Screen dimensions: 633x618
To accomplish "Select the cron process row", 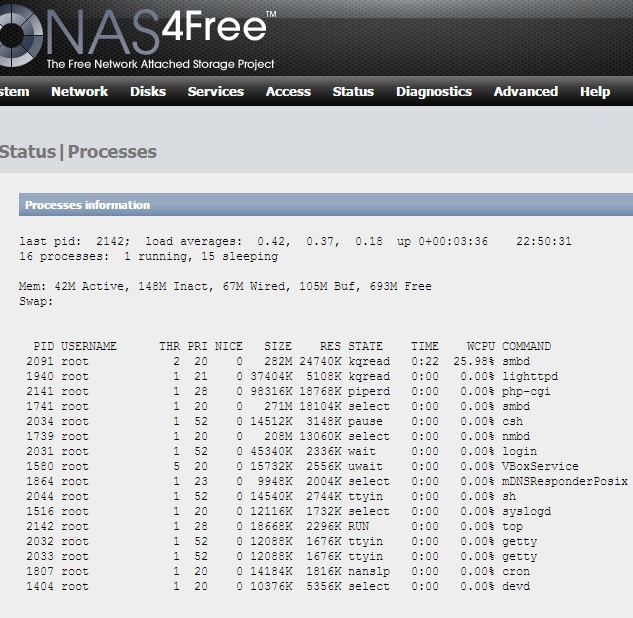I will (x=278, y=571).
